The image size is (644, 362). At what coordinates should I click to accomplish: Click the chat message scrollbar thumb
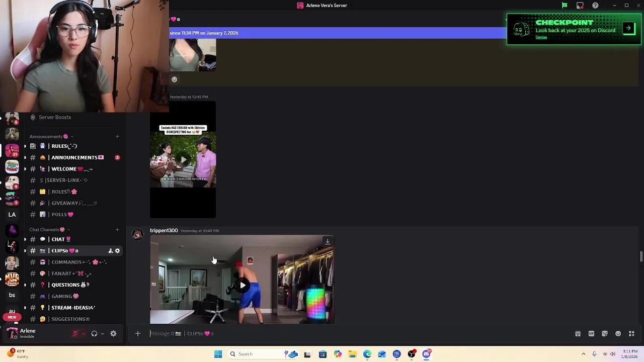(x=641, y=256)
